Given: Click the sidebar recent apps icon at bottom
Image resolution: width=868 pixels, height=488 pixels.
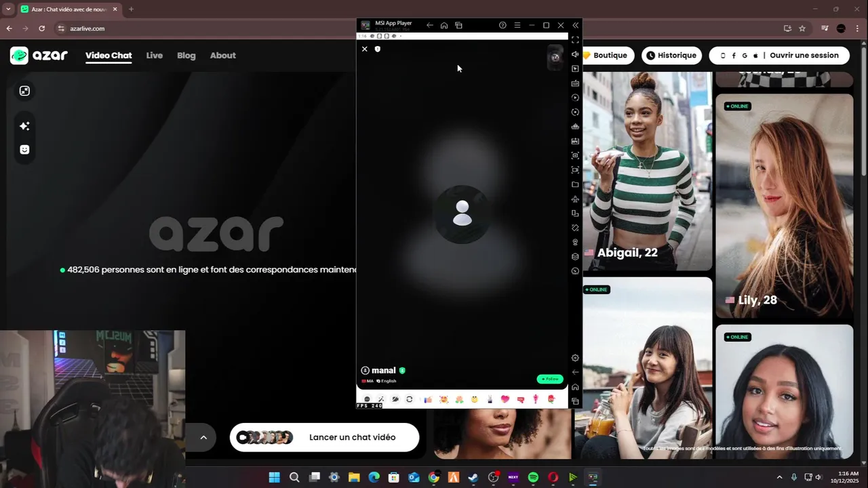Looking at the screenshot, I should (576, 401).
